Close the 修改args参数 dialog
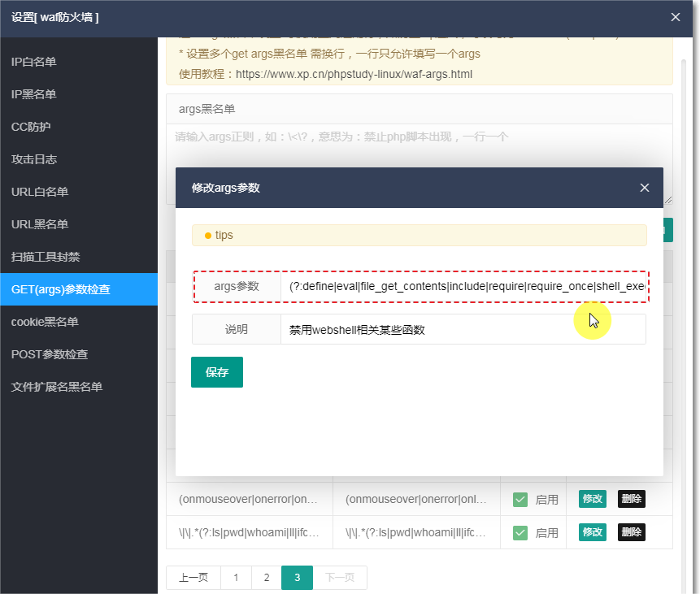The width and height of the screenshot is (700, 594). (644, 188)
